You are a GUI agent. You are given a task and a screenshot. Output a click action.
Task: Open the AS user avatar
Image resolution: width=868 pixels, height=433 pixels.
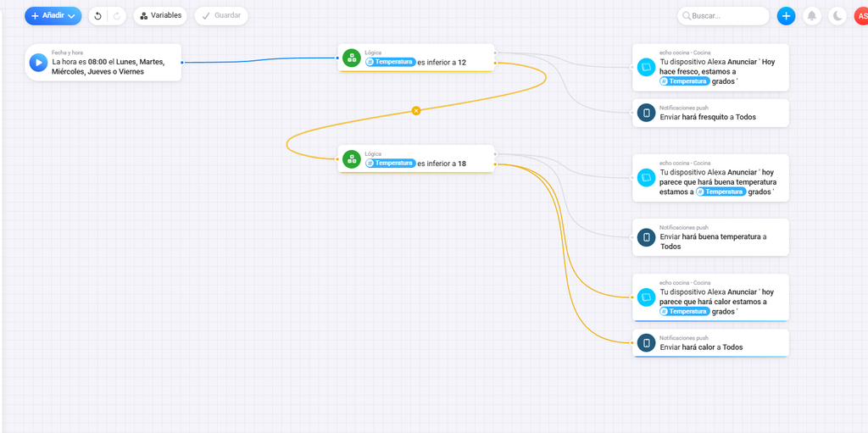(861, 16)
